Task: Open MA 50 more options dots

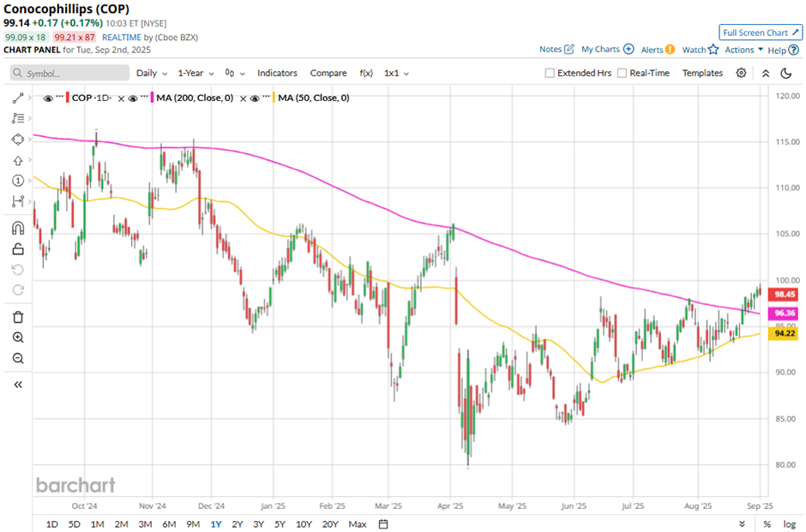Action: click(266, 98)
